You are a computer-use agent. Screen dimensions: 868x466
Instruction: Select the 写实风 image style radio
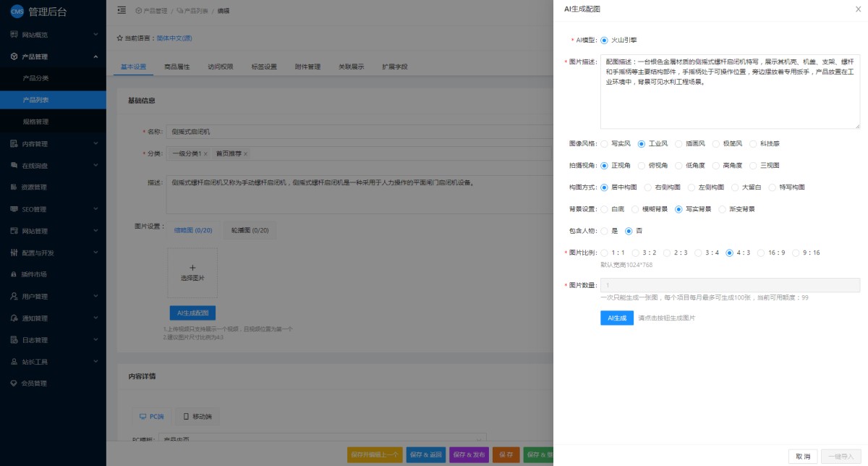click(x=605, y=144)
